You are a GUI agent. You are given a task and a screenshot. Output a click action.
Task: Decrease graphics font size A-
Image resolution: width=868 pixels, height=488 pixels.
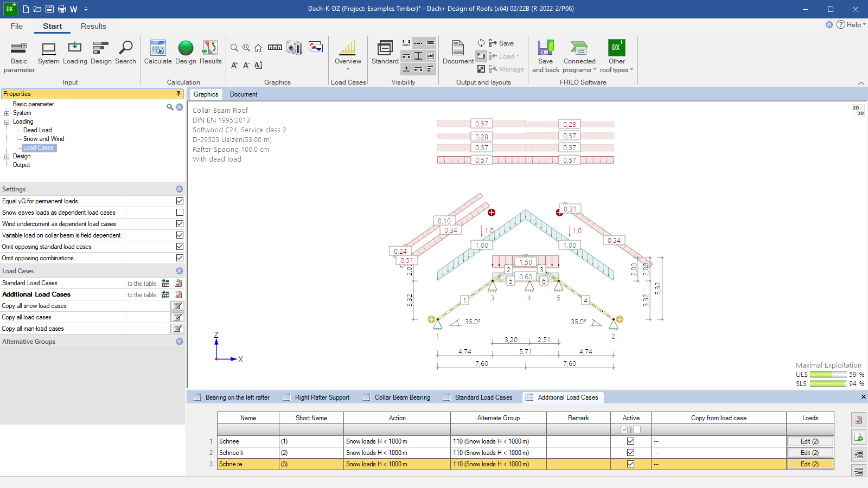click(x=246, y=65)
